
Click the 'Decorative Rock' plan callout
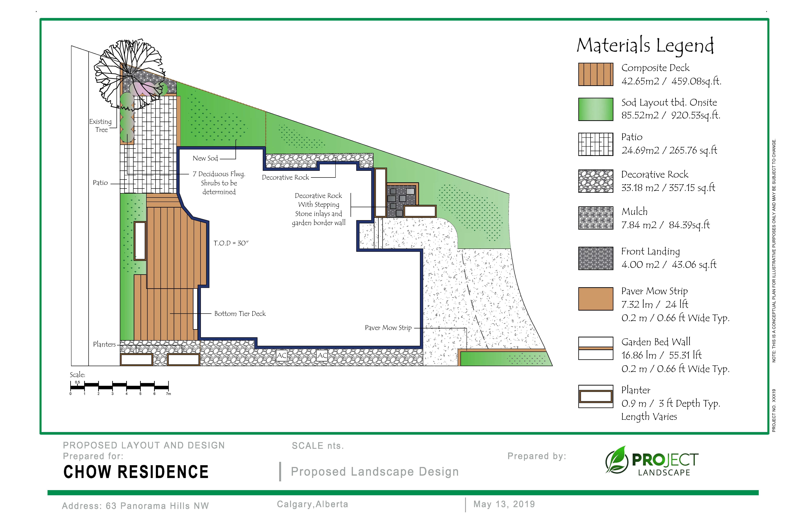pyautogui.click(x=285, y=178)
